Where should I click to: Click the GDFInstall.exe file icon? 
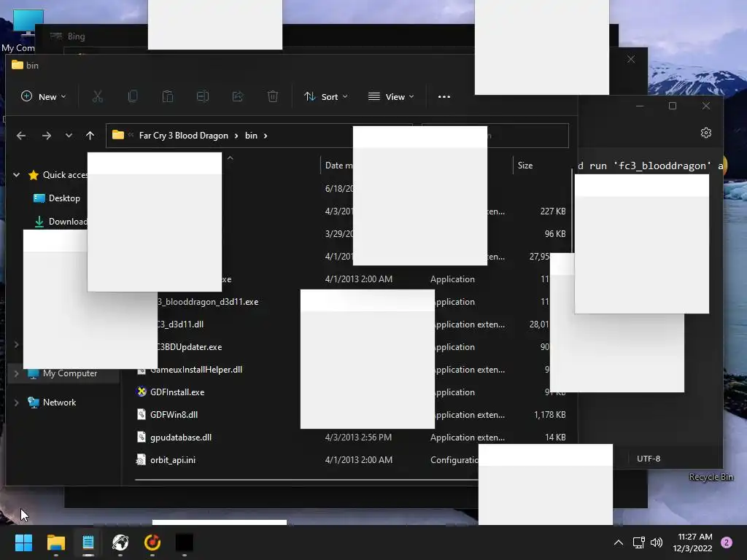point(142,392)
